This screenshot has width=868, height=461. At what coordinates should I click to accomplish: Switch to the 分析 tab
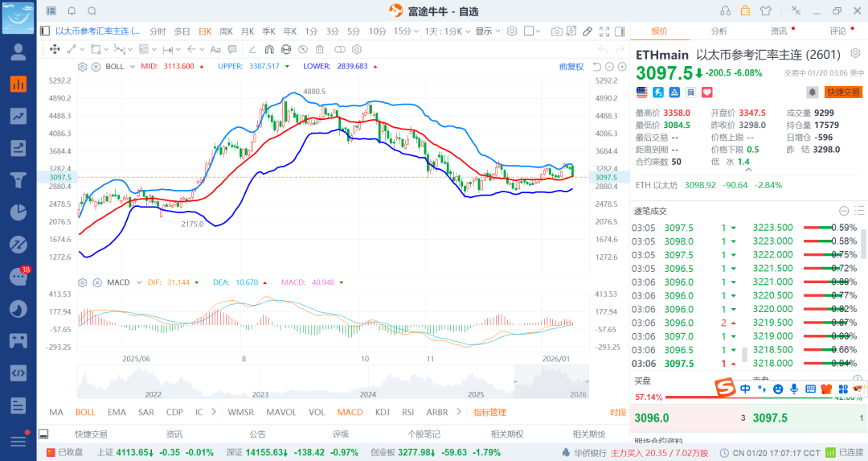[719, 31]
